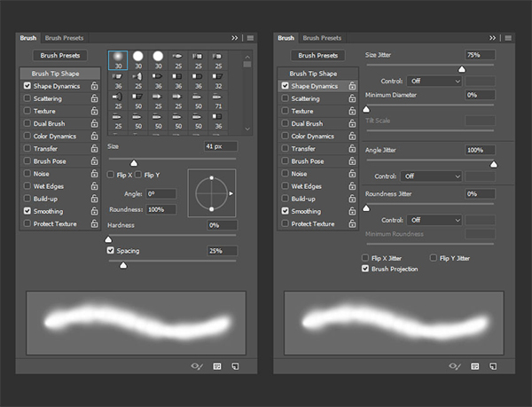
Task: Click the Angle Jitter slider handle
Action: click(x=494, y=164)
